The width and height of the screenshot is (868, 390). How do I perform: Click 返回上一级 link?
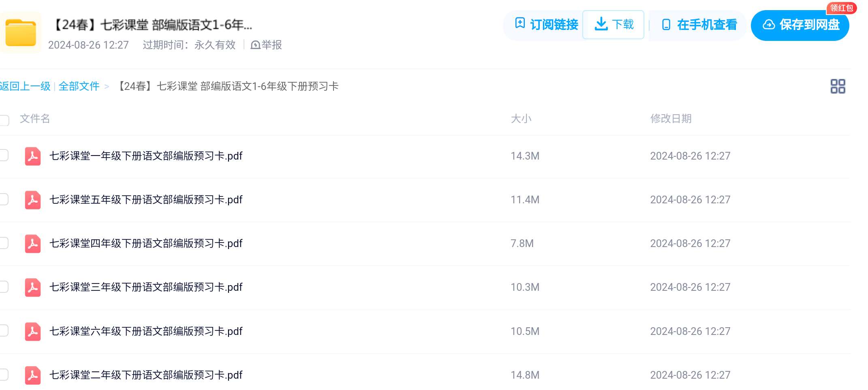click(25, 86)
